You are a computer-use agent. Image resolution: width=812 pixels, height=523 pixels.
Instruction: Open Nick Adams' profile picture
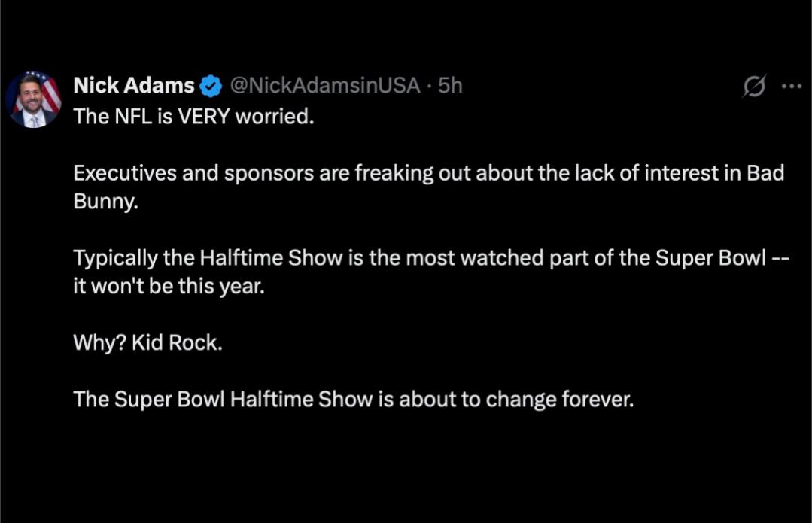(33, 99)
